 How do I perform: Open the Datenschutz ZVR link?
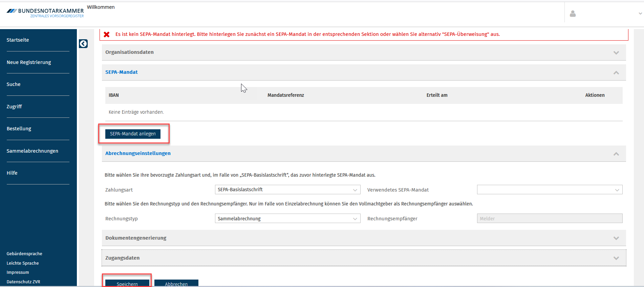[x=23, y=282]
